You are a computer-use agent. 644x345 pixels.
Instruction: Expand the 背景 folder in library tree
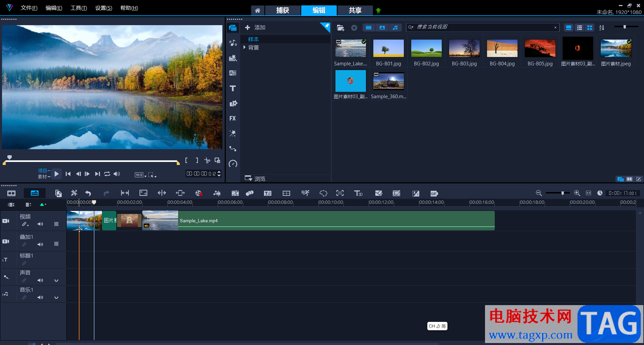(245, 48)
